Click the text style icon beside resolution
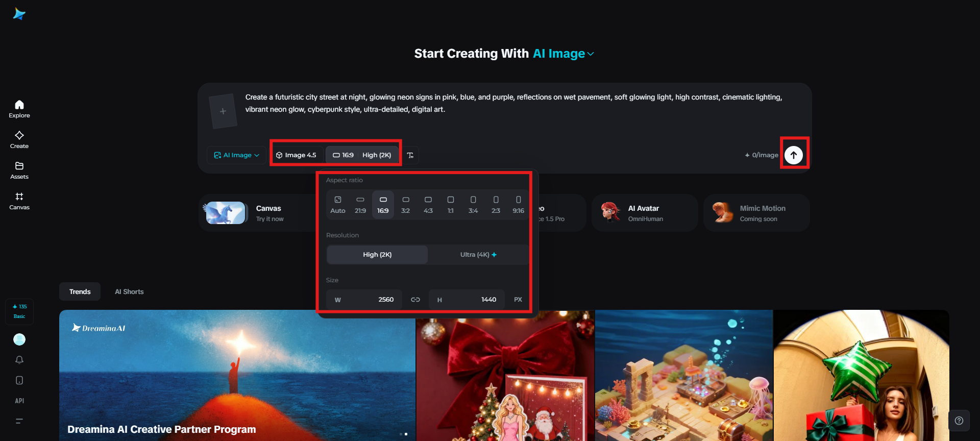 coord(410,155)
